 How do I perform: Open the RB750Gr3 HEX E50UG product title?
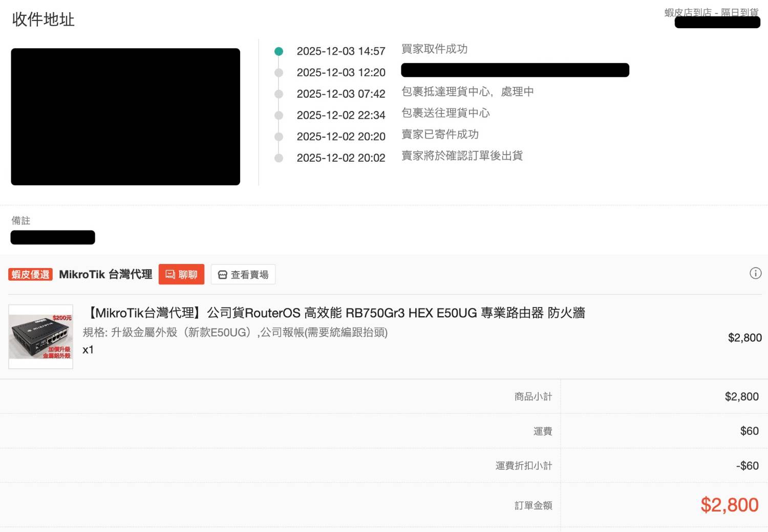click(x=336, y=313)
